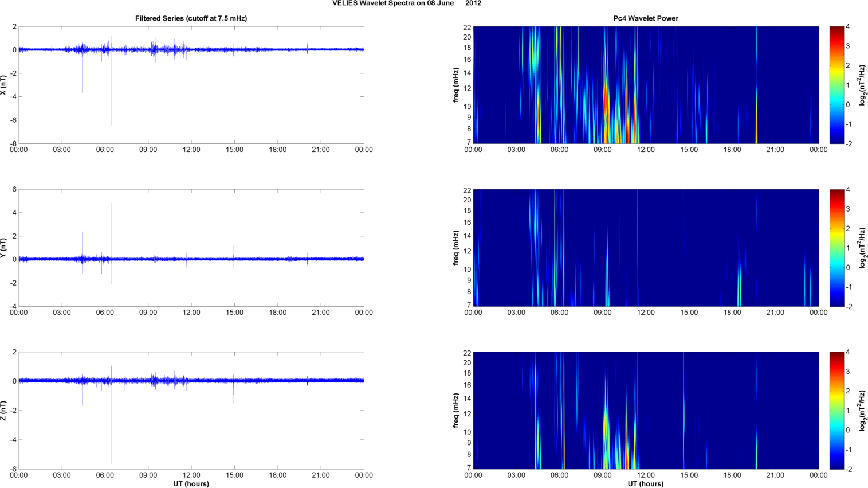Click the VELIES Wavelet Spectra main title
This screenshot has width=868, height=488.
pyautogui.click(x=407, y=3)
